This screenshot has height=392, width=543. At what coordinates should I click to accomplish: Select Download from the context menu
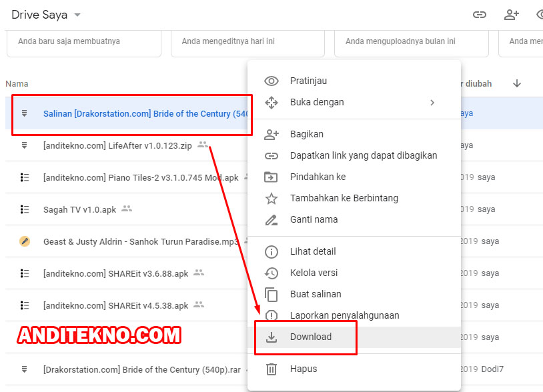(311, 337)
